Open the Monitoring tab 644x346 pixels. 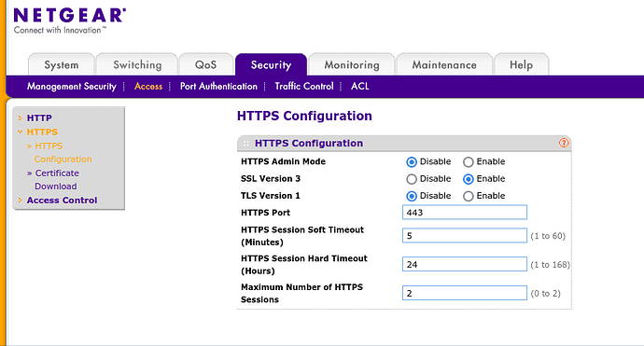pyautogui.click(x=352, y=64)
